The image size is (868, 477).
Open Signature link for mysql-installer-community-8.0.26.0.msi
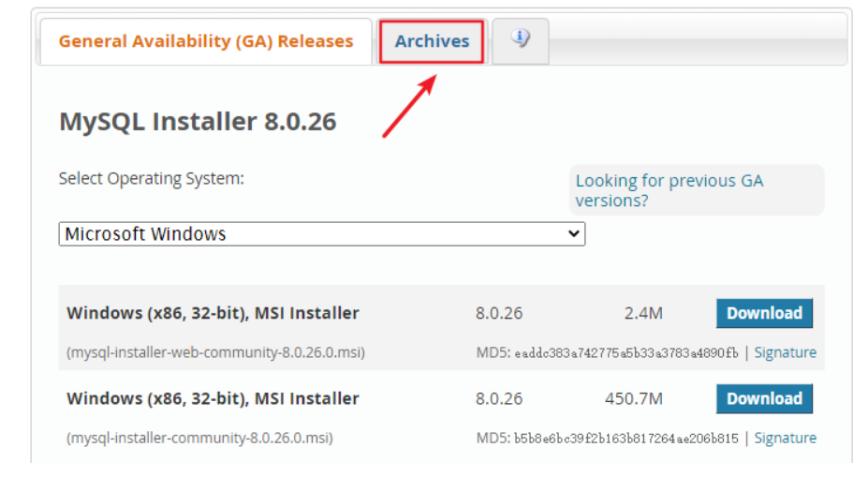coord(785,438)
